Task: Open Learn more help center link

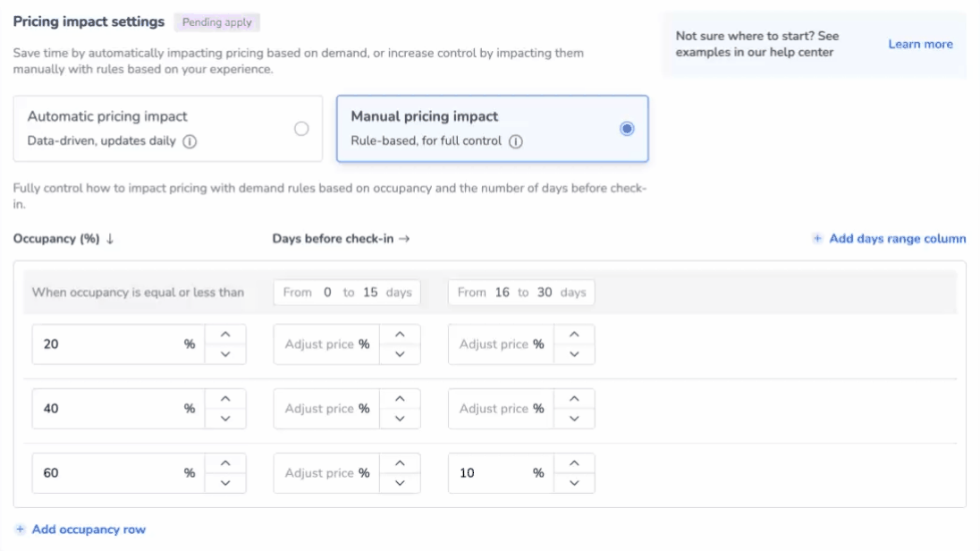Action: pos(920,44)
